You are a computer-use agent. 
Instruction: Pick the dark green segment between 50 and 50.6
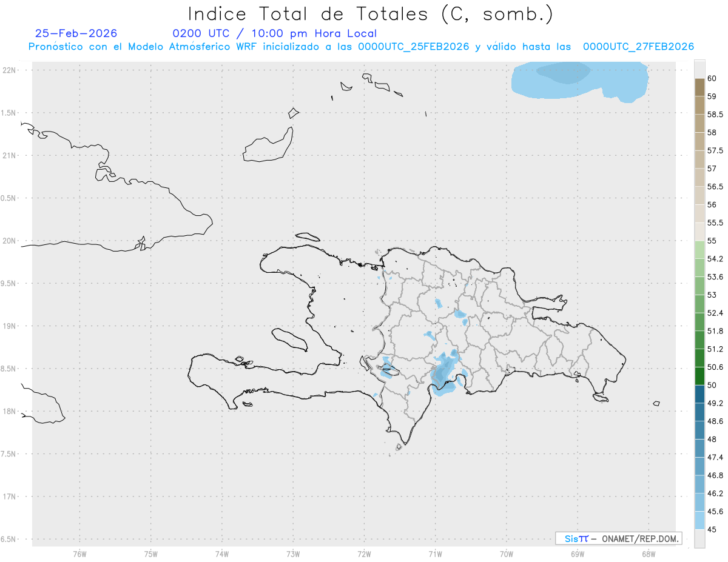point(699,376)
